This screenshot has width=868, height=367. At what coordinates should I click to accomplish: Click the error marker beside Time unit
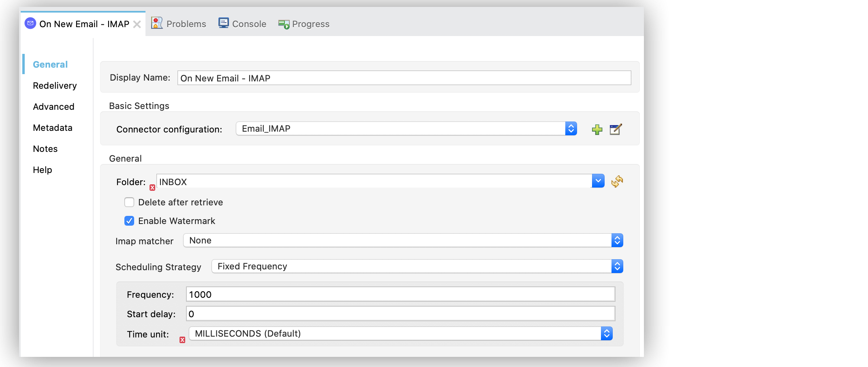pos(182,340)
